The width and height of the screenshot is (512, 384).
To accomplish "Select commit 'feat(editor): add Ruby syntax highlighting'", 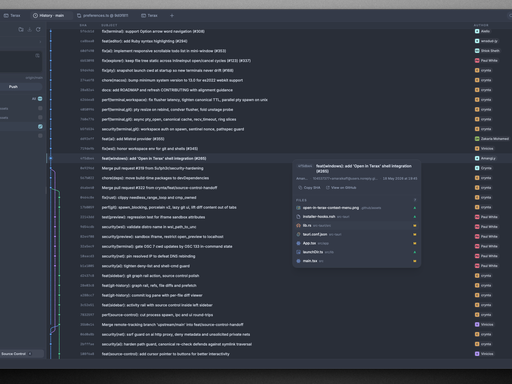I will click(279, 41).
